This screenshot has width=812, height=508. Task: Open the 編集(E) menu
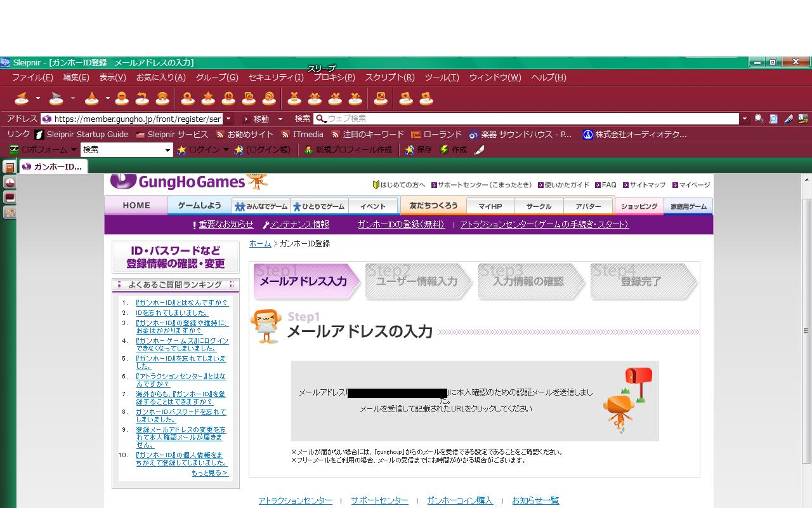76,77
